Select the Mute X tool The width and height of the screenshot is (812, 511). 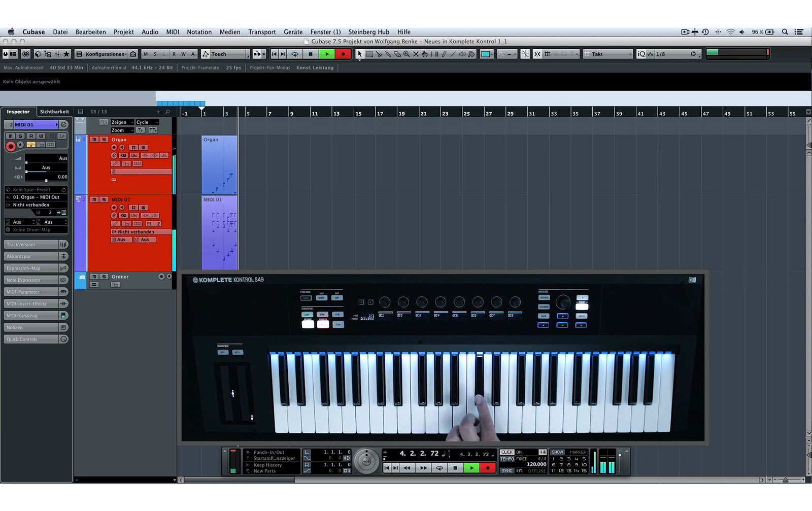coord(416,54)
